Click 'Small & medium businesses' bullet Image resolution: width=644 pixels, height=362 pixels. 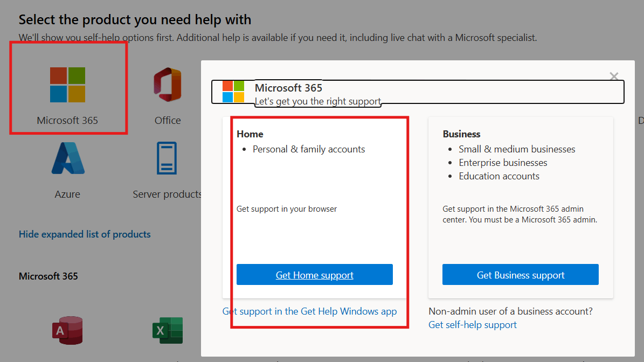(x=517, y=149)
